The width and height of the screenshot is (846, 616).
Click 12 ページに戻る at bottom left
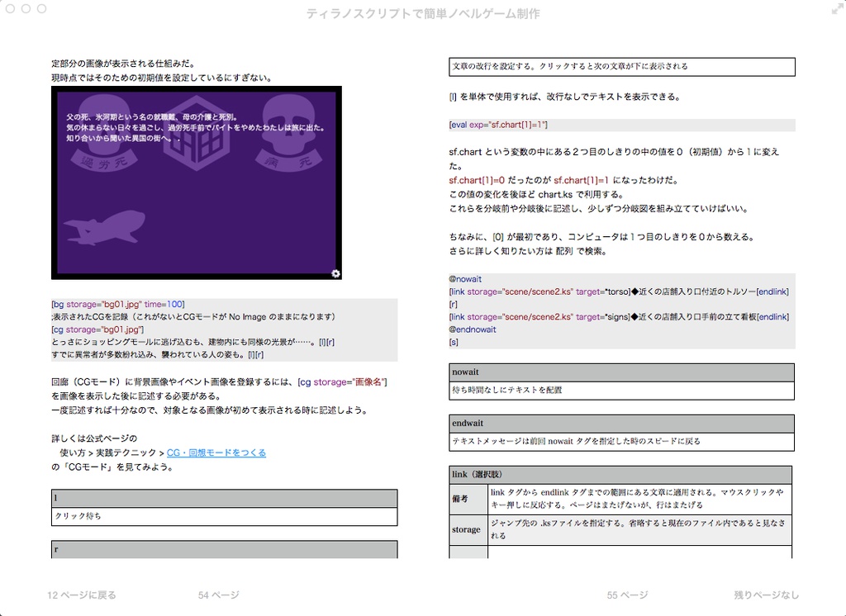82,595
